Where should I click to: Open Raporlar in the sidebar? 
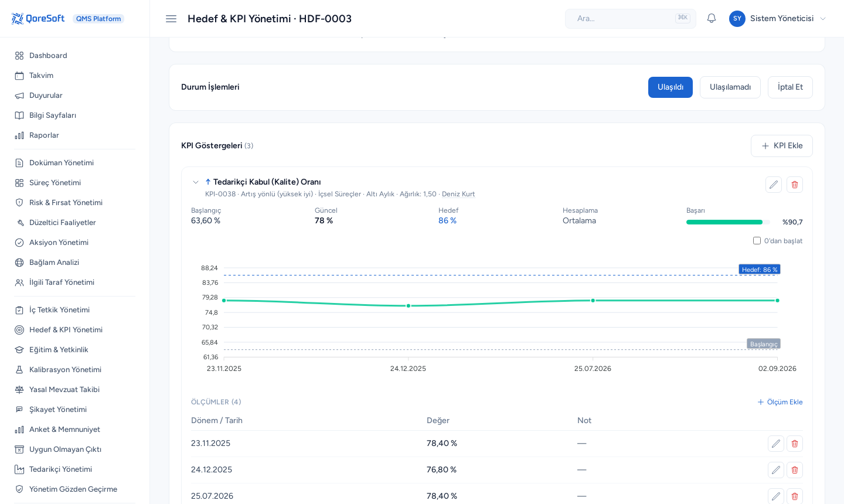[75, 135]
